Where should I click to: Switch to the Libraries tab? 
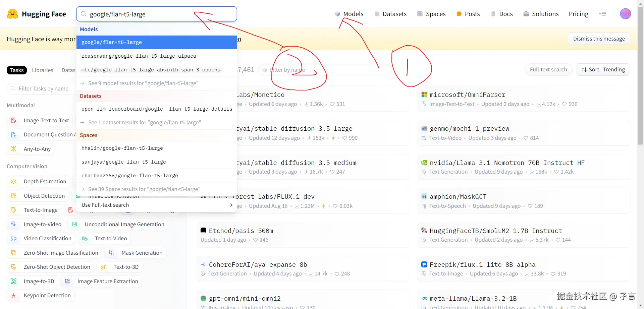(x=43, y=70)
